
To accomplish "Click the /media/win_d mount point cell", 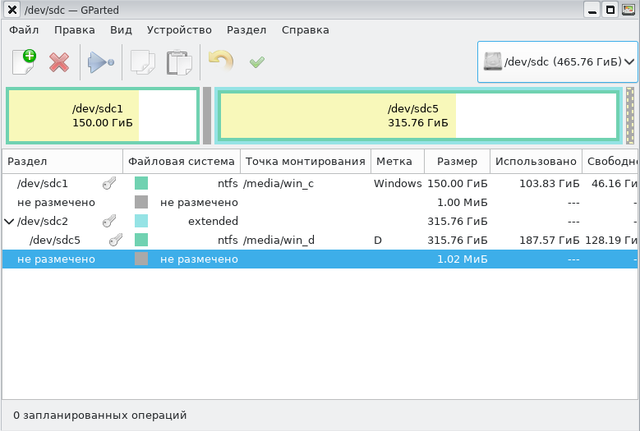I will click(x=279, y=240).
